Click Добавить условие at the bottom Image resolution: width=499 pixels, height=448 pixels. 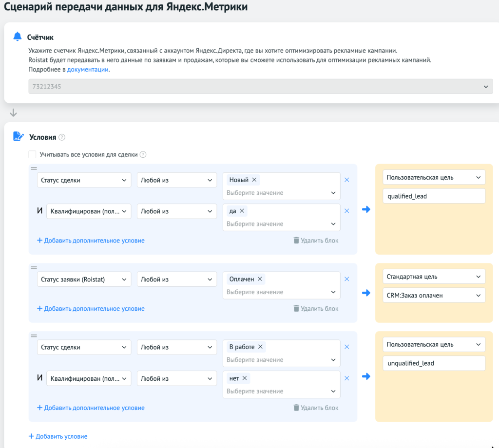58,436
